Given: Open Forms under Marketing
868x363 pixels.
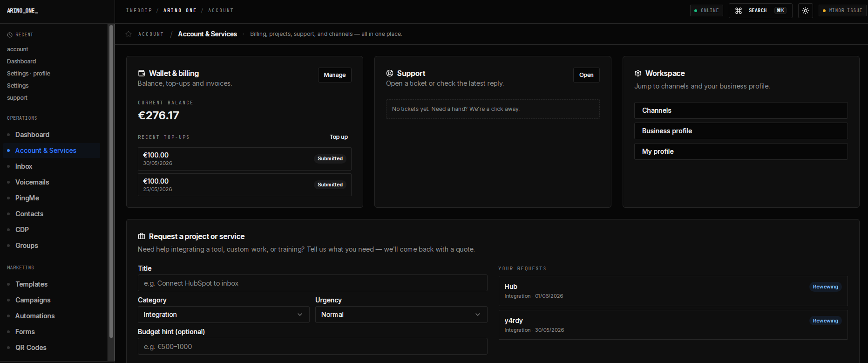Looking at the screenshot, I should [52, 332].
